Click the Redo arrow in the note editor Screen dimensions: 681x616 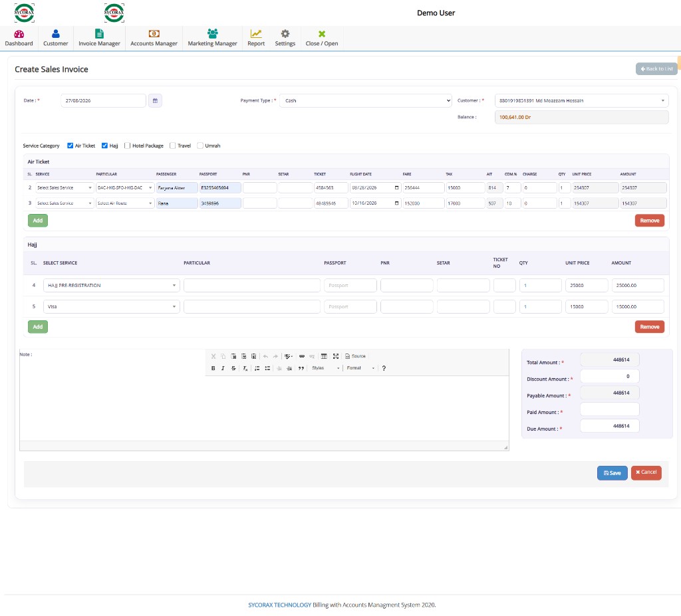tap(275, 356)
